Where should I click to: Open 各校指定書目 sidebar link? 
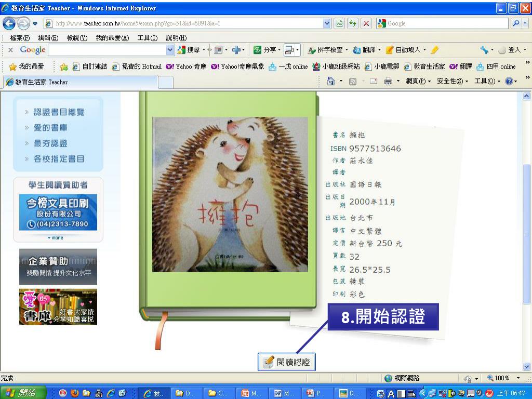(59, 159)
